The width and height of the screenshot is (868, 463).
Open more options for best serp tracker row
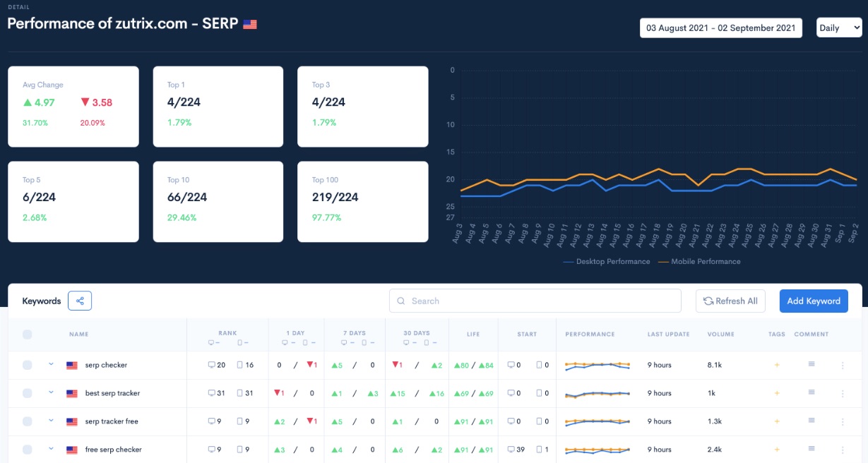click(x=842, y=394)
